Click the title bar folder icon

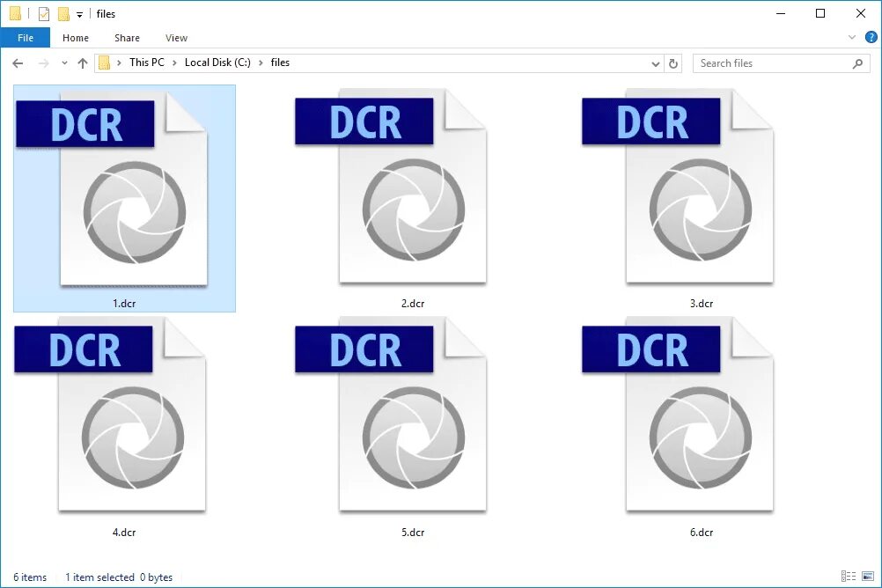click(16, 13)
